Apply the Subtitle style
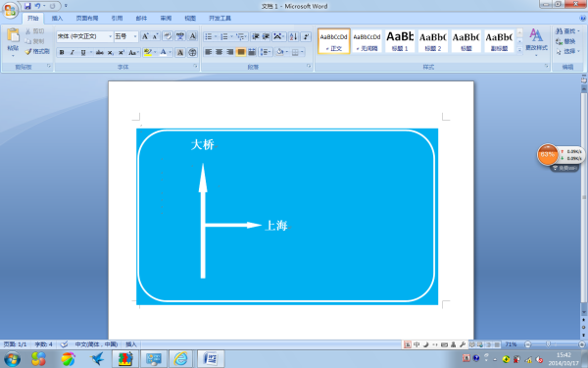Screen dimensions: 588x368 499,41
